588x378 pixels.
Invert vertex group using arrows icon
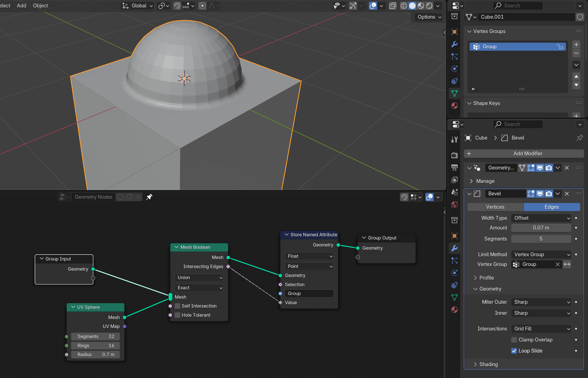[567, 264]
